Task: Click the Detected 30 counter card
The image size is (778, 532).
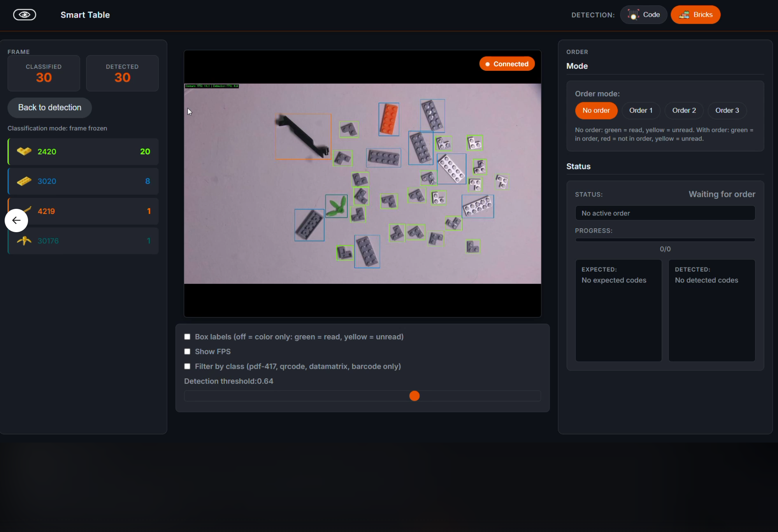Action: click(x=122, y=73)
